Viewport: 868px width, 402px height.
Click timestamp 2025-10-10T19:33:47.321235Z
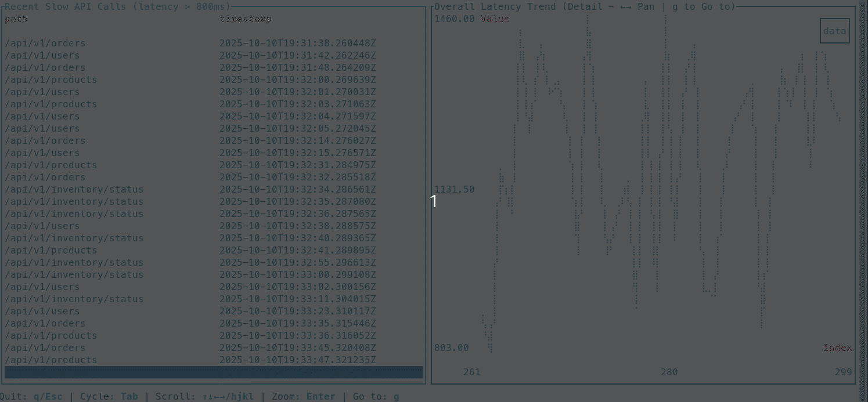pyautogui.click(x=297, y=360)
